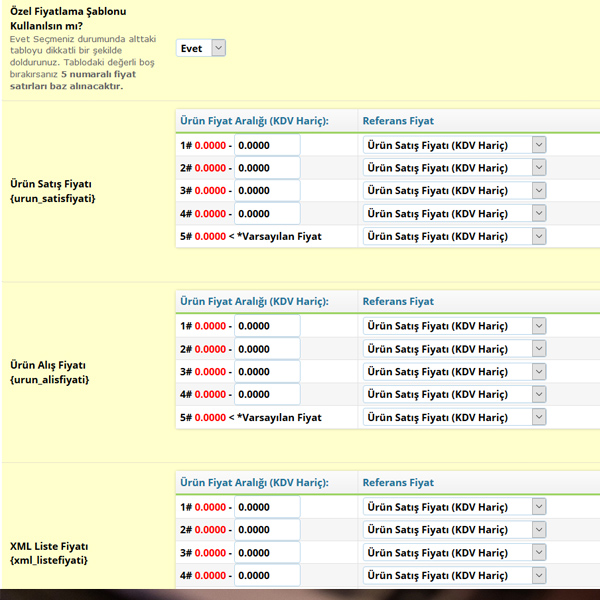Open row 2# reference price dropdown for XML Liste Fiyatı
This screenshot has width=600, height=600.
click(454, 530)
